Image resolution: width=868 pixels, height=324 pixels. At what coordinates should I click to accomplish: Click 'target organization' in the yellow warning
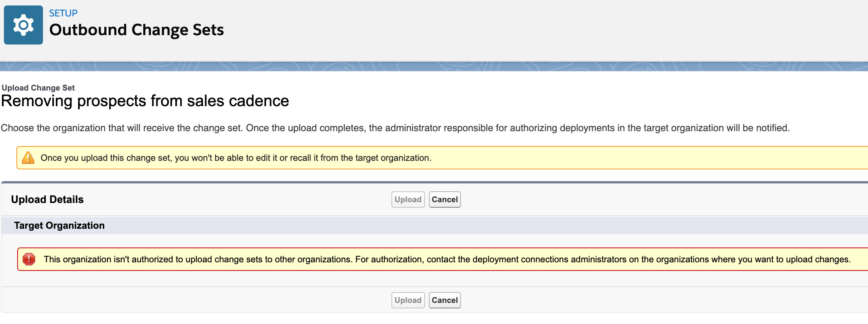pyautogui.click(x=392, y=158)
